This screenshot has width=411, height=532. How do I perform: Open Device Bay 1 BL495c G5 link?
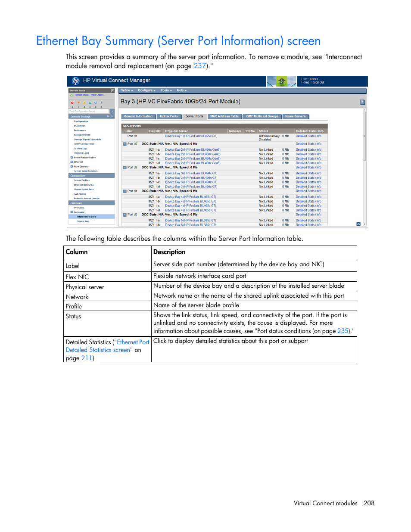[x=191, y=136]
